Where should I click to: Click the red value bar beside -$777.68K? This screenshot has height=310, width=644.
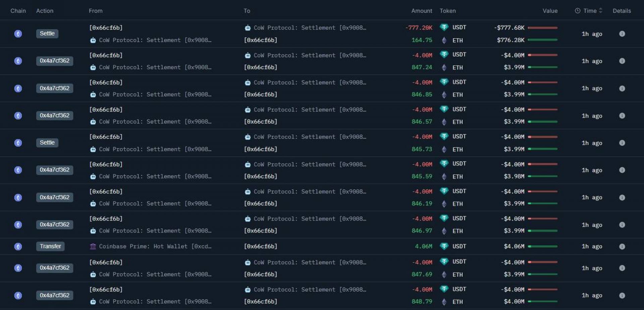click(x=542, y=28)
